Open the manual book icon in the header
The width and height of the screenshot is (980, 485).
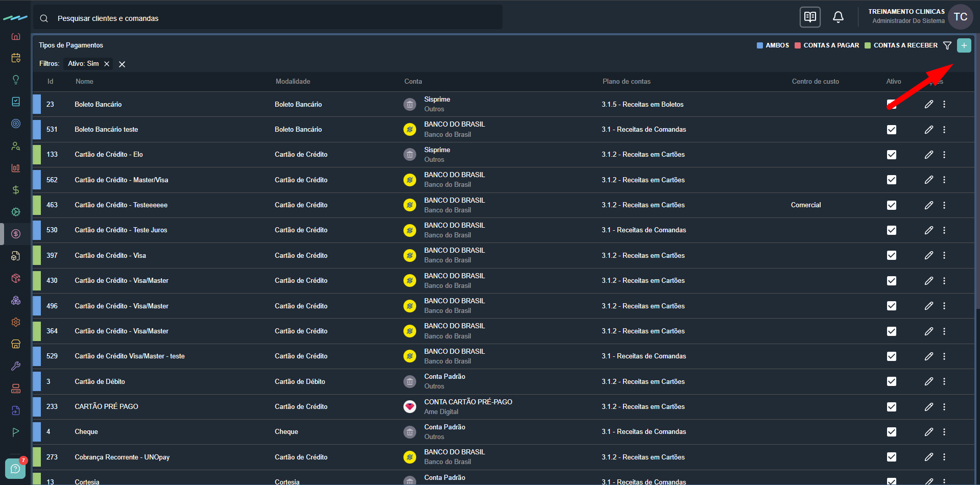[810, 17]
